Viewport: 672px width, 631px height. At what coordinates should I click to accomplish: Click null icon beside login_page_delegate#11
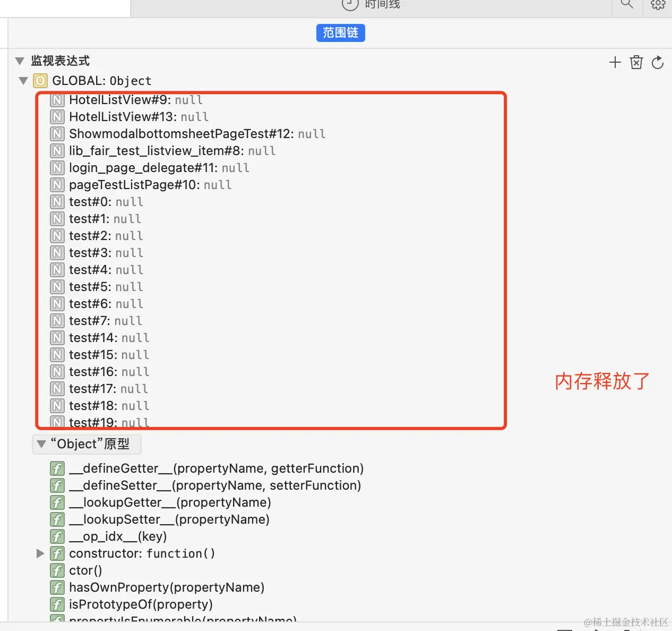coord(57,168)
